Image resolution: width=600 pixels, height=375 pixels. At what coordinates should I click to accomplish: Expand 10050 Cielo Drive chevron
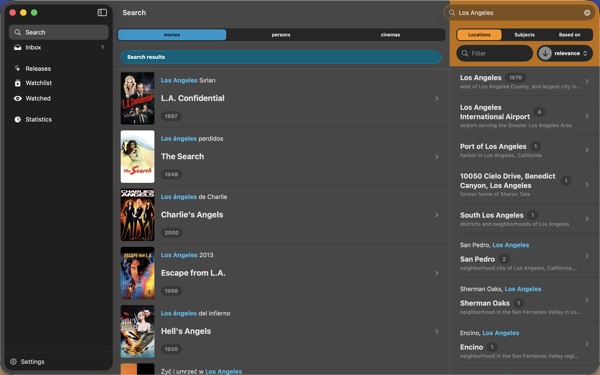click(x=587, y=184)
